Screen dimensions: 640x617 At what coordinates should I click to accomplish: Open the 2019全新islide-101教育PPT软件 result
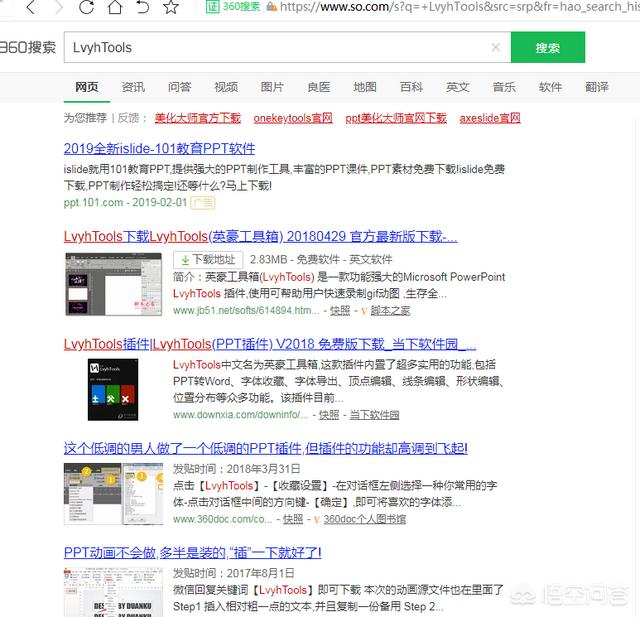pos(160,149)
